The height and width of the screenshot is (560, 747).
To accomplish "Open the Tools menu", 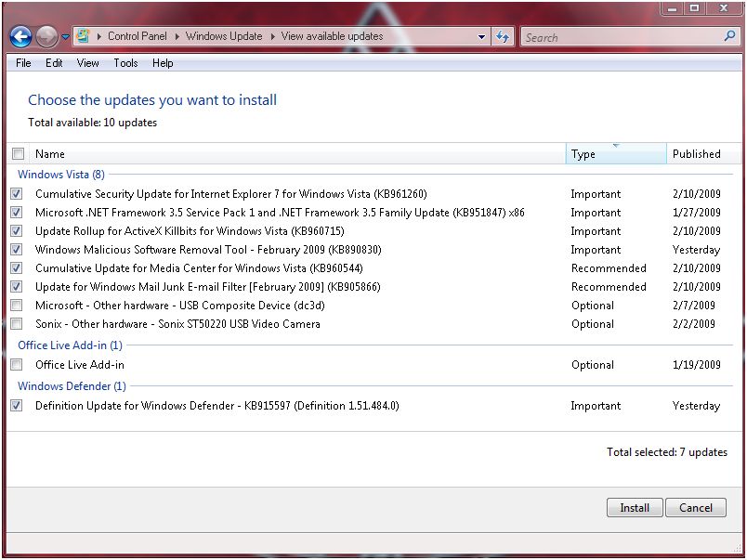I will pos(125,63).
